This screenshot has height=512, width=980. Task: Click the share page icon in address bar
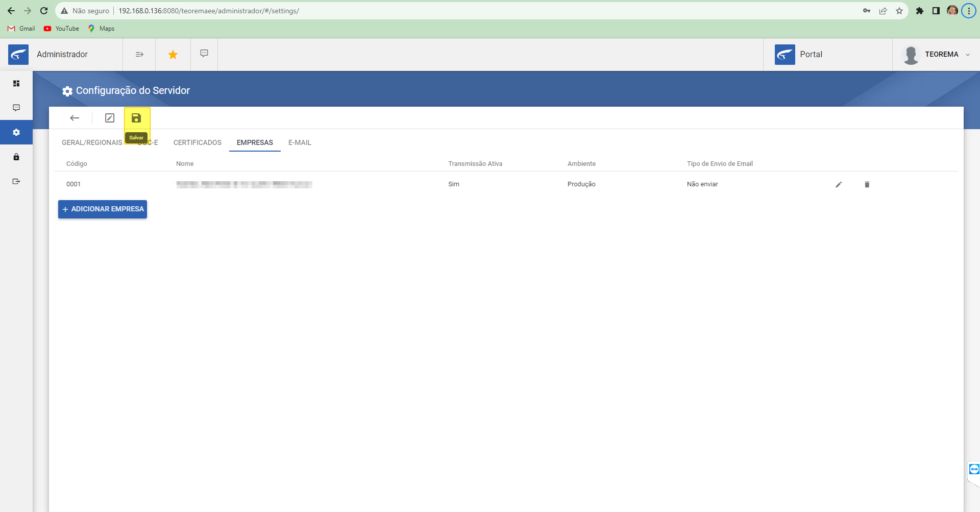click(883, 11)
